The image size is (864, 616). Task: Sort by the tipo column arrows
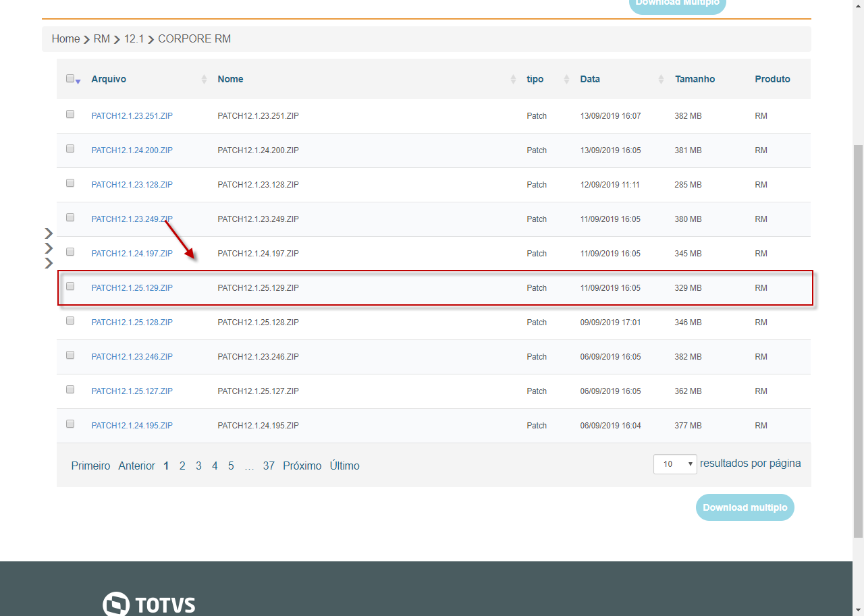coord(566,79)
